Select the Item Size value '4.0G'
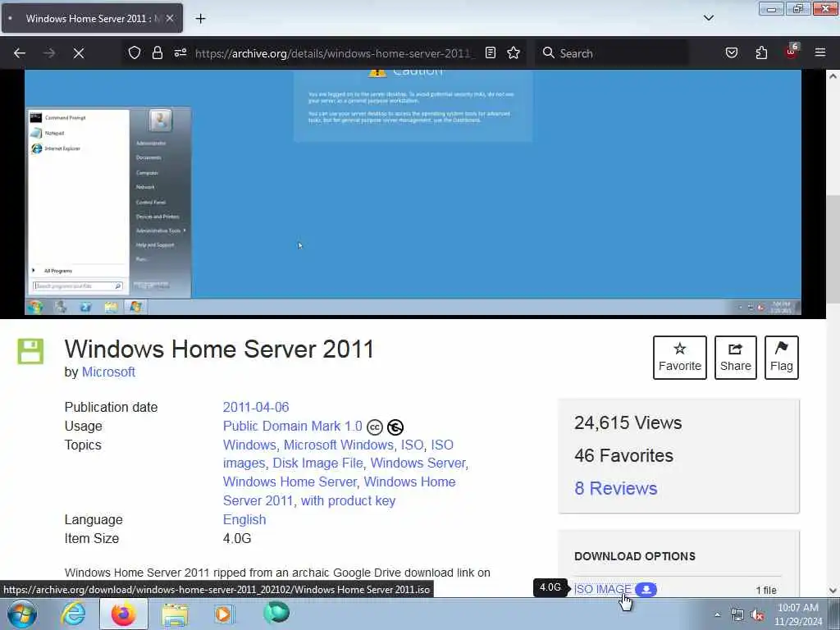840x630 pixels. coord(237,538)
